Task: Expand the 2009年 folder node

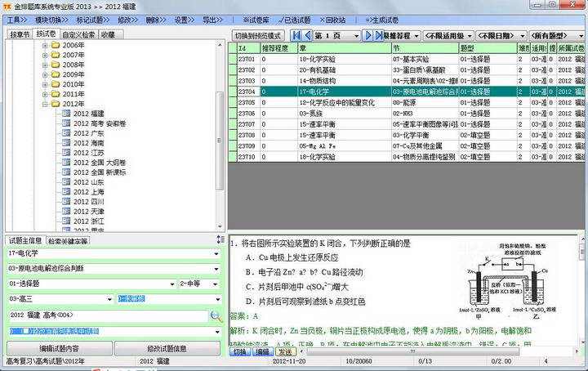Action: coord(45,74)
